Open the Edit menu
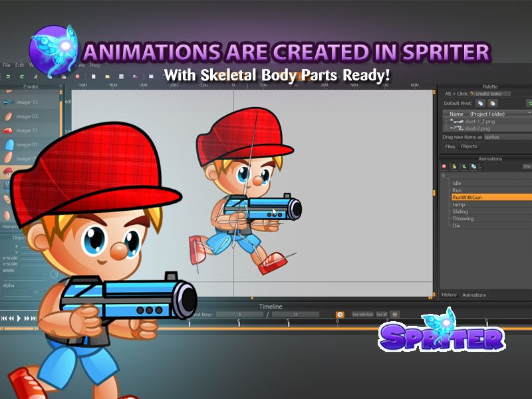This screenshot has width=532, height=399. (x=20, y=65)
